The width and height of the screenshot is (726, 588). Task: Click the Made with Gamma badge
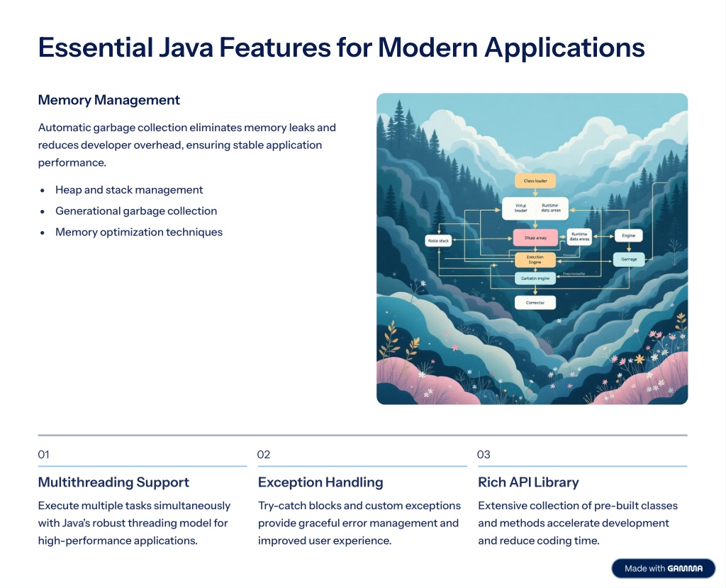663,568
